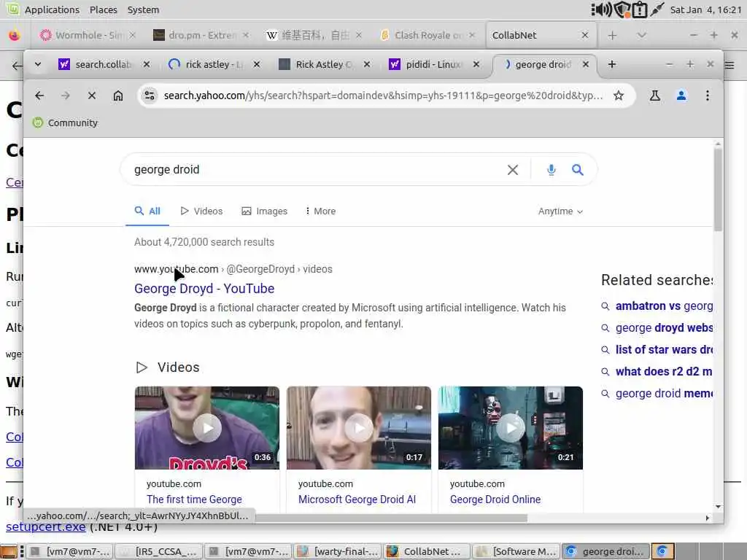Open George Droyd - YouTube result
Viewport: 747px width, 560px height.
204,289
